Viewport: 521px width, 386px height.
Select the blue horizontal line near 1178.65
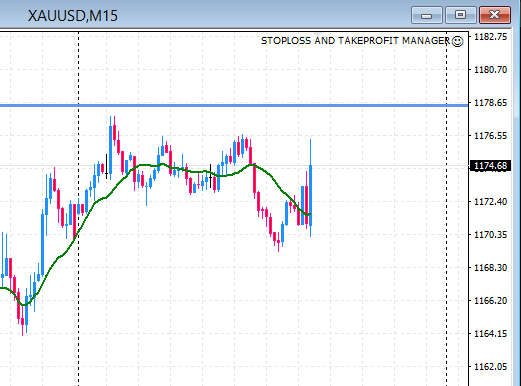(x=233, y=106)
